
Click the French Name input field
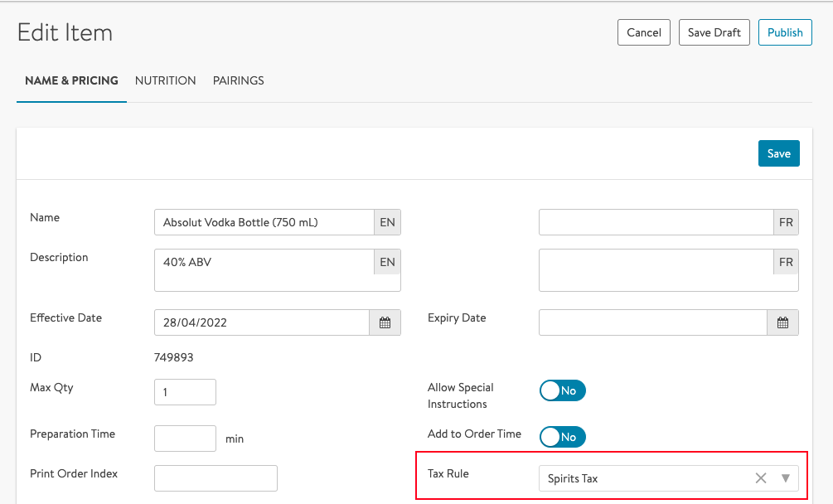[x=656, y=222]
